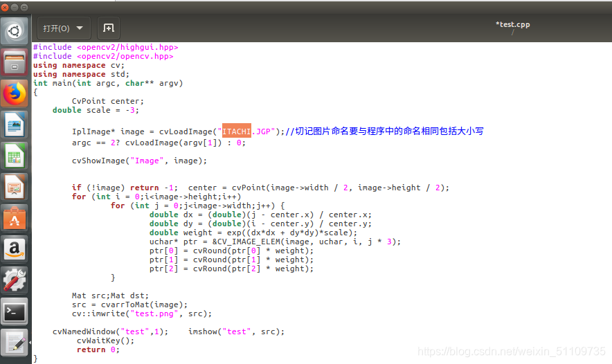
Task: Click the 'using namespace cv;' line
Action: tap(78, 65)
